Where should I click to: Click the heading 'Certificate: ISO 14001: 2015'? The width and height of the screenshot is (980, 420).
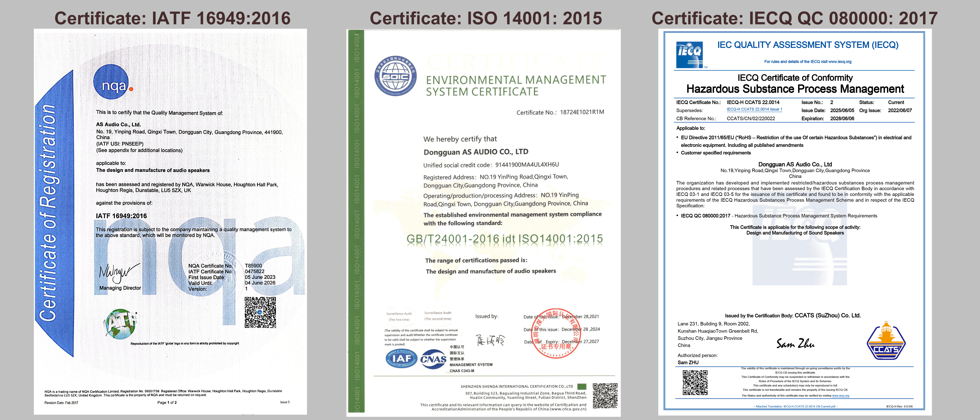(486, 18)
